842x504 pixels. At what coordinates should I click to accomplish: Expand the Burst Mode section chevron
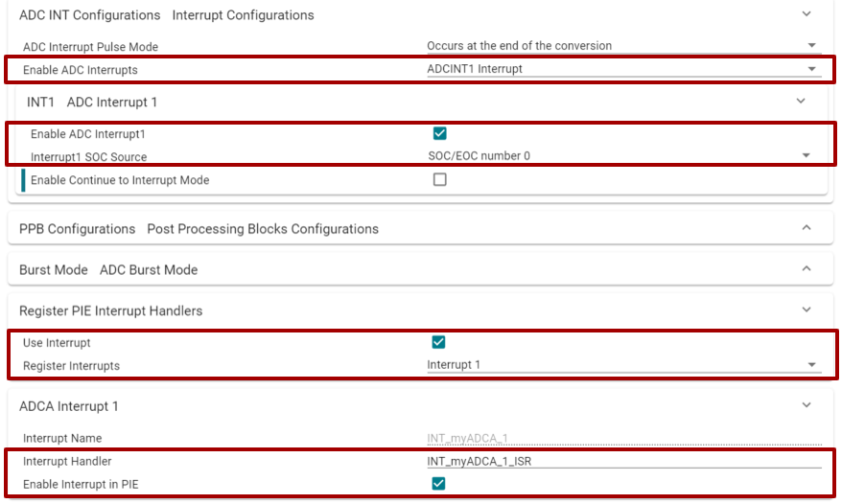[806, 269]
